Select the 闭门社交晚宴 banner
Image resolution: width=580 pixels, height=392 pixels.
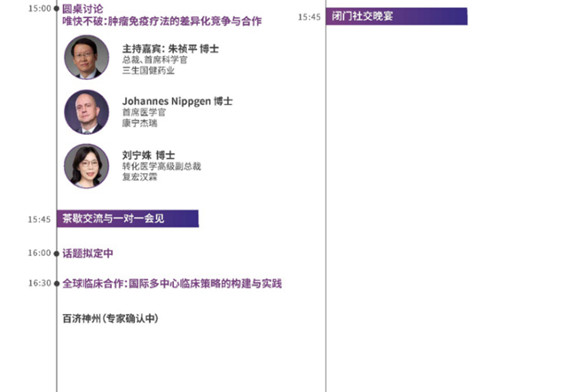[397, 16]
